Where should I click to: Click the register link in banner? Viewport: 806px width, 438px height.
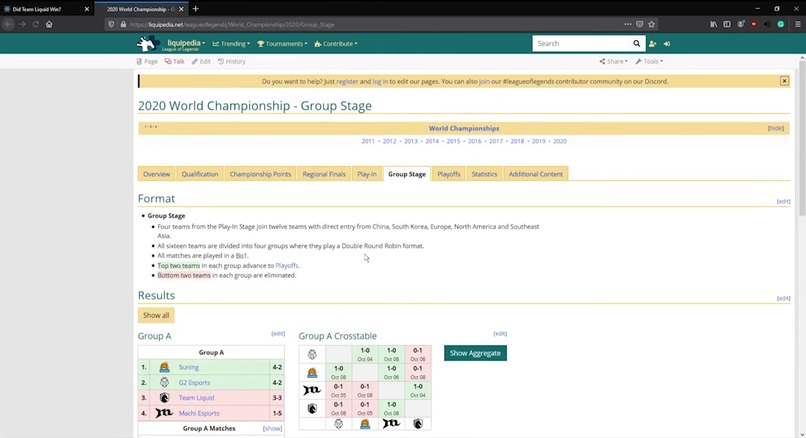(347, 81)
